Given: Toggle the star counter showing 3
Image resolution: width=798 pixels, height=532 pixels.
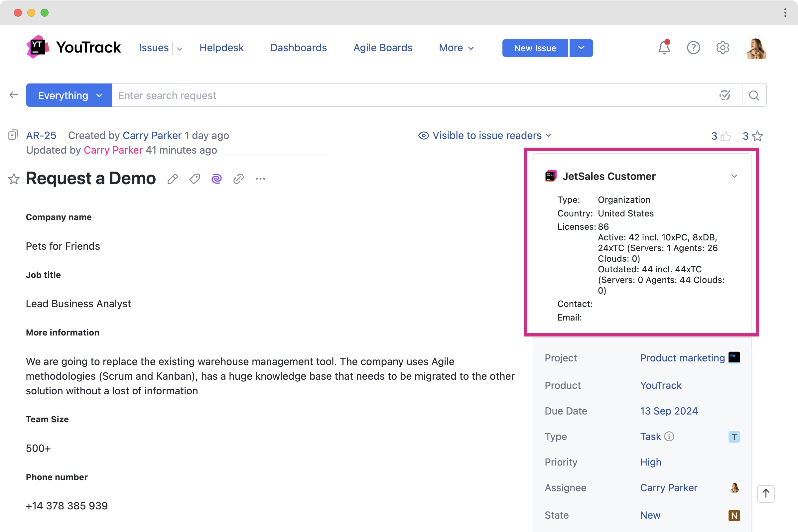Looking at the screenshot, I should click(x=757, y=136).
